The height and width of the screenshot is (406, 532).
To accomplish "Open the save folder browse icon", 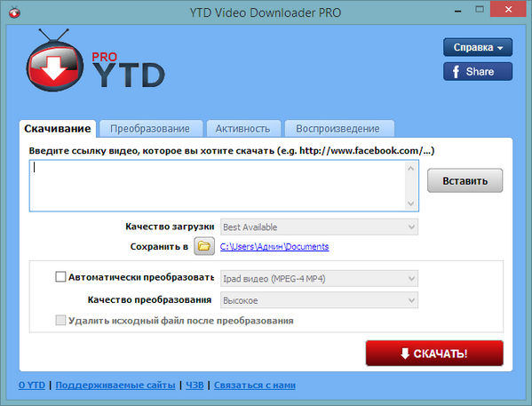I will pos(204,246).
